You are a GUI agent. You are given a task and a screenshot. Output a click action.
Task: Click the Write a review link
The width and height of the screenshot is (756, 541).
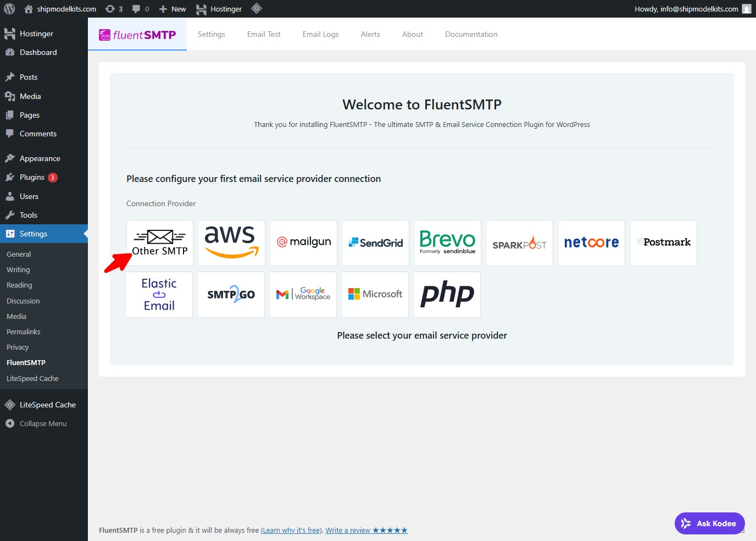coord(366,531)
